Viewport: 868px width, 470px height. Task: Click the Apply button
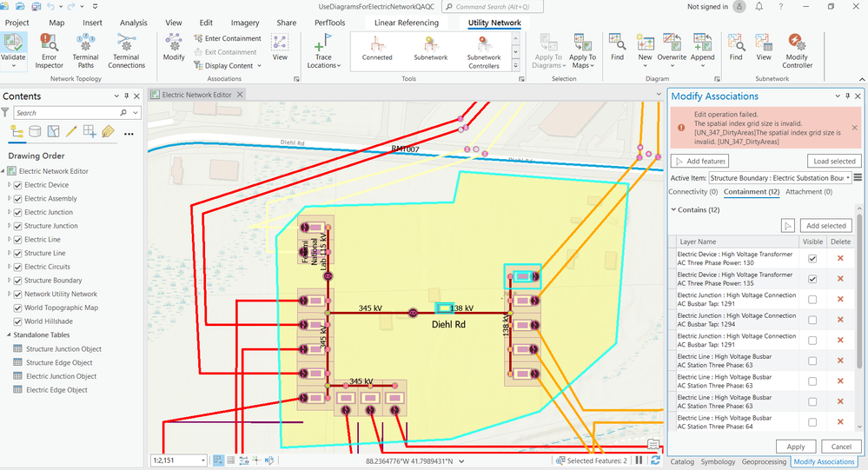(796, 447)
